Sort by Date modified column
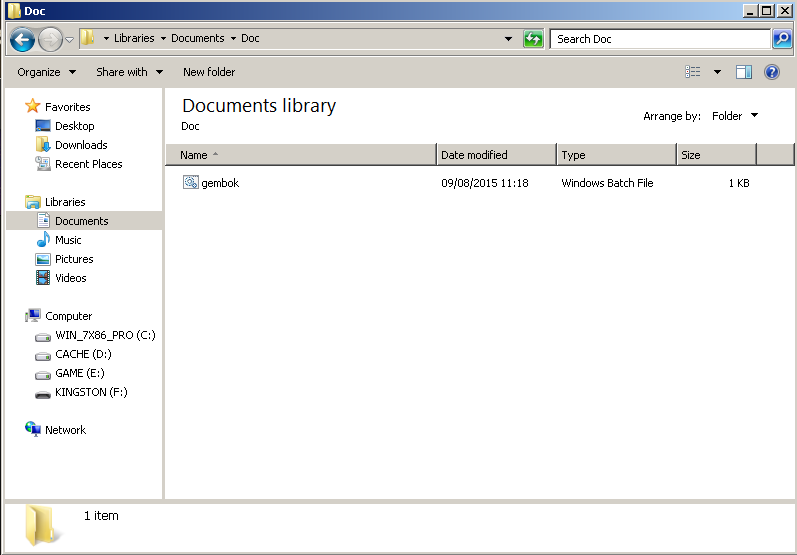 [497, 155]
